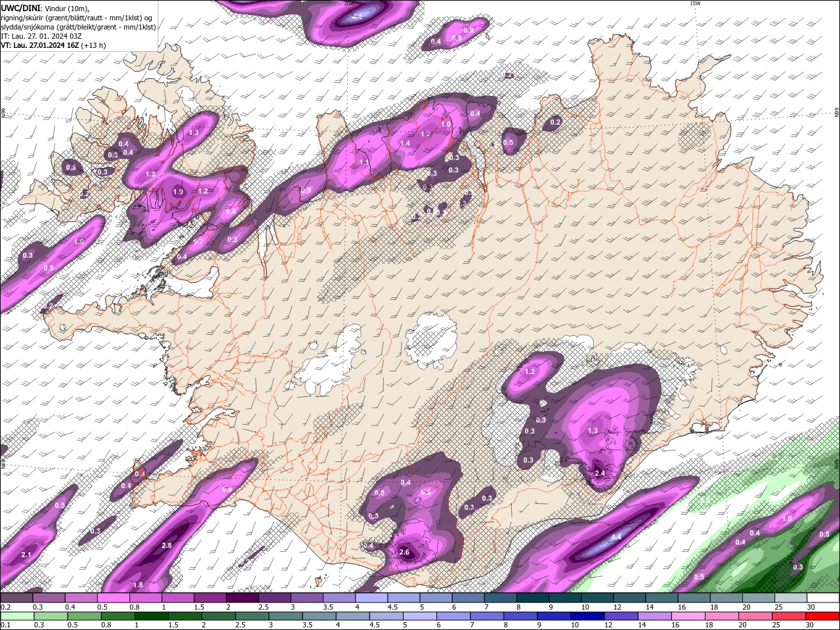
Task: Click the 1.1 precipitation value on the map
Action: tap(364, 161)
